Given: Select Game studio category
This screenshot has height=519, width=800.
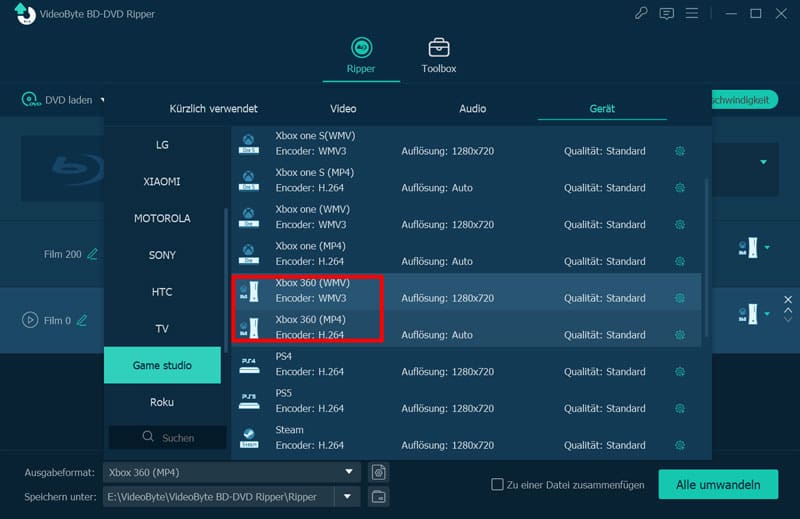Looking at the screenshot, I should 162,365.
